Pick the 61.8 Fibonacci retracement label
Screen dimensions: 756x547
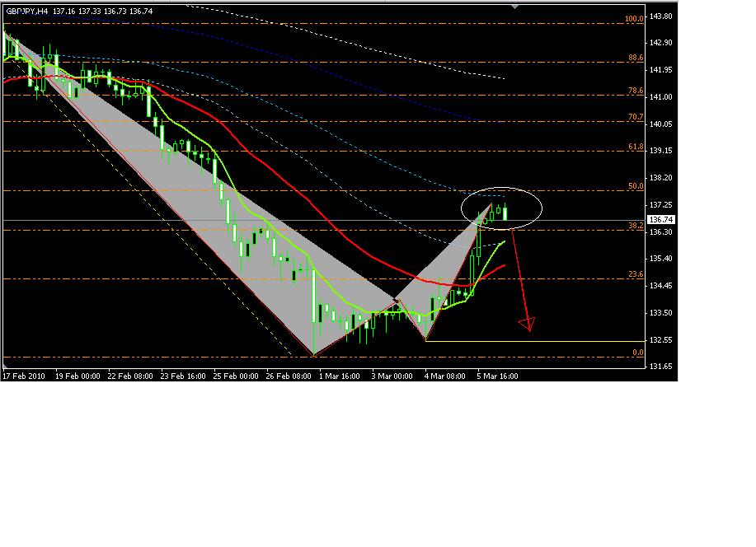(635, 146)
